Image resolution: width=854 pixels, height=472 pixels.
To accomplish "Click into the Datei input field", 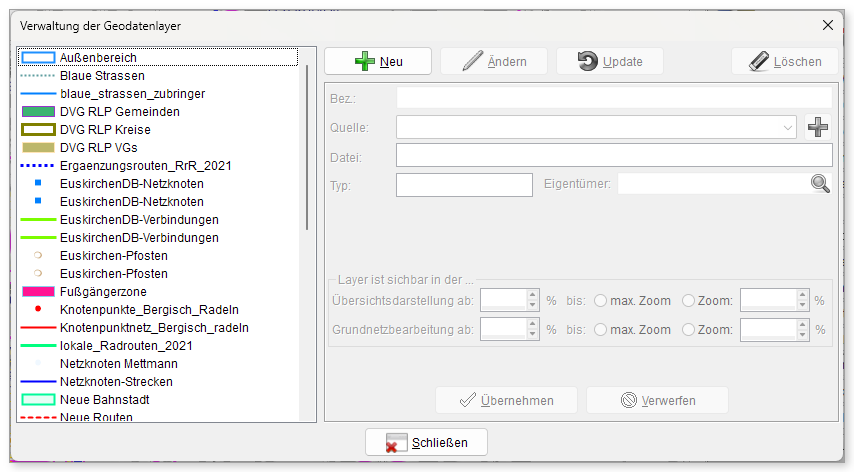I will pyautogui.click(x=614, y=155).
